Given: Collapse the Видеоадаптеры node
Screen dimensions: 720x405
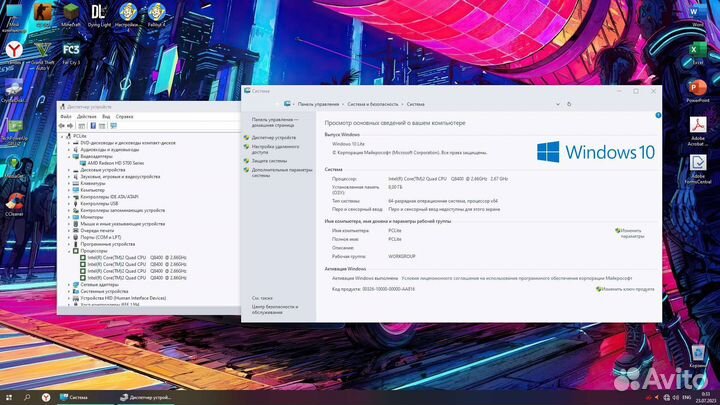Looking at the screenshot, I should pos(69,157).
